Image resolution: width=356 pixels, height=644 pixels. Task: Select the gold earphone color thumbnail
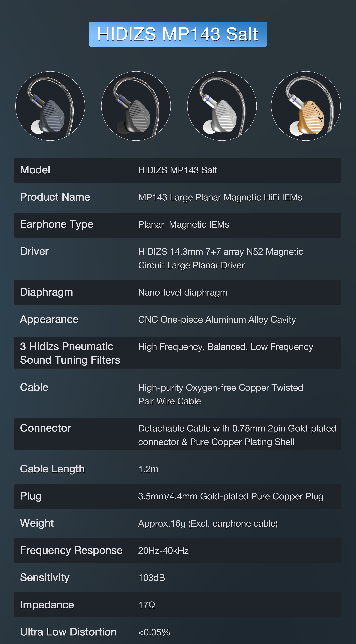[x=306, y=106]
